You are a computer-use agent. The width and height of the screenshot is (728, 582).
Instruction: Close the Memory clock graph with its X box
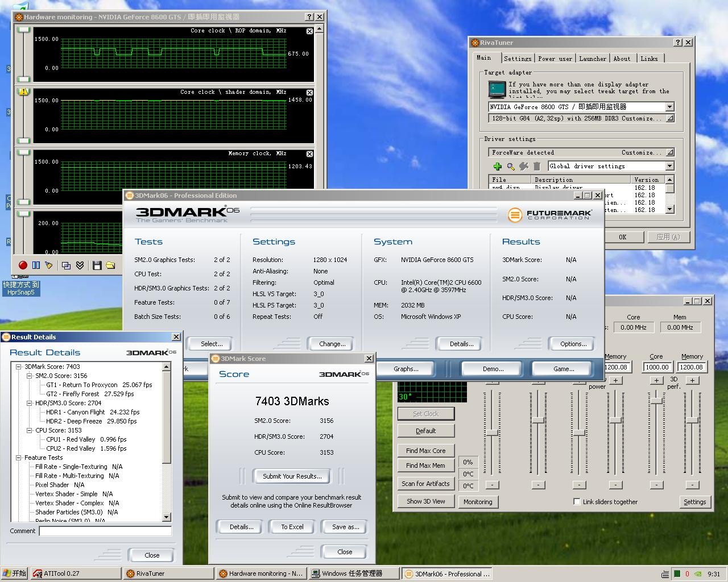click(309, 154)
